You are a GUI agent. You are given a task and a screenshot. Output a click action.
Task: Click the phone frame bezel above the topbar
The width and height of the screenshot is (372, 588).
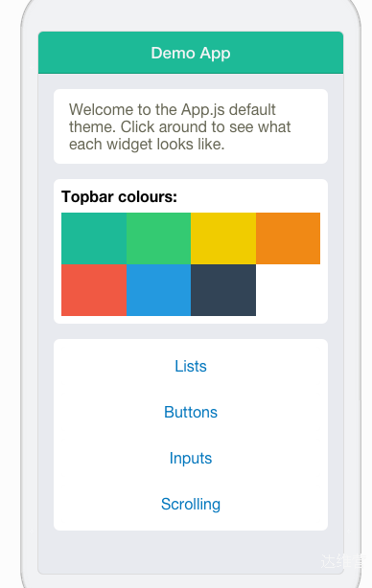(x=191, y=15)
